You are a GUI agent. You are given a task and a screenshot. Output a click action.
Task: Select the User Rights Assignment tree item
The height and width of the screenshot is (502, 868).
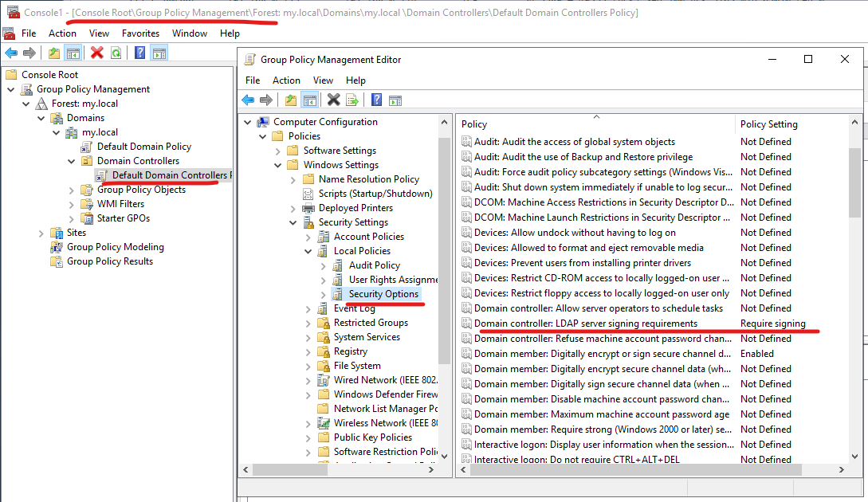(393, 280)
